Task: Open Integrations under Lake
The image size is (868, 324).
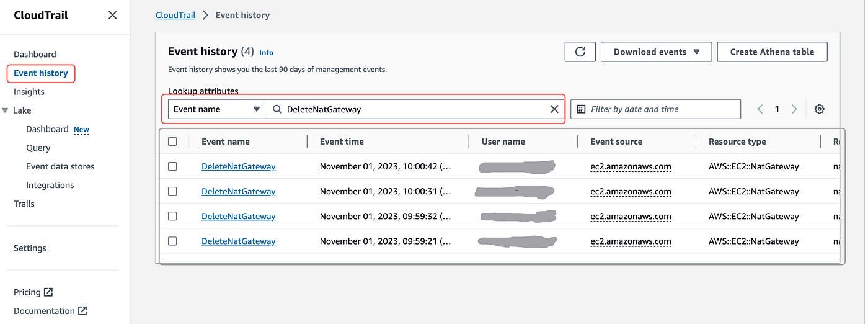Action: click(50, 185)
